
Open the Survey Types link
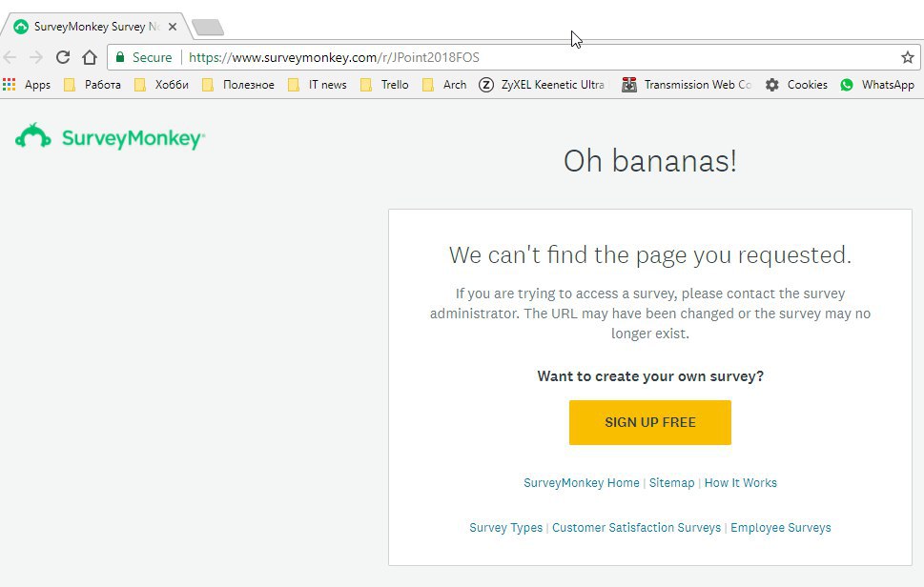tap(505, 528)
